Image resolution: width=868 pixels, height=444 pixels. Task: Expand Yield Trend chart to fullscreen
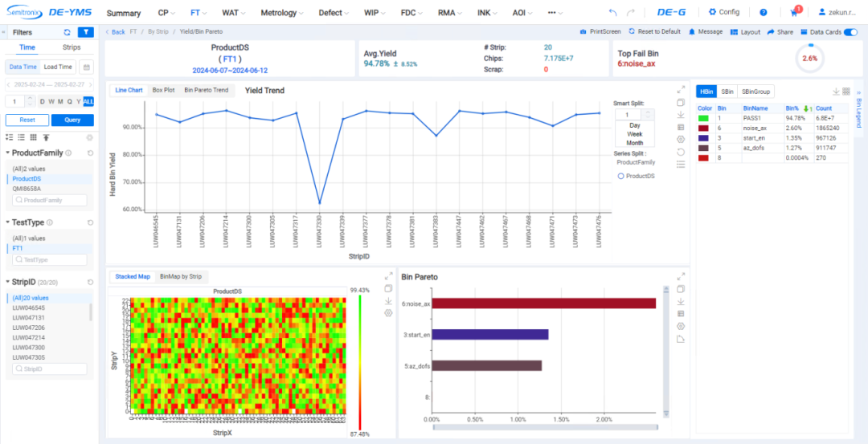tap(681, 89)
